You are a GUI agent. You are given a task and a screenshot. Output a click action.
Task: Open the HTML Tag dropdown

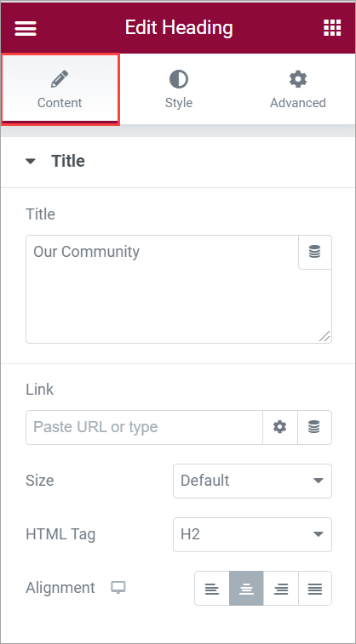click(252, 535)
